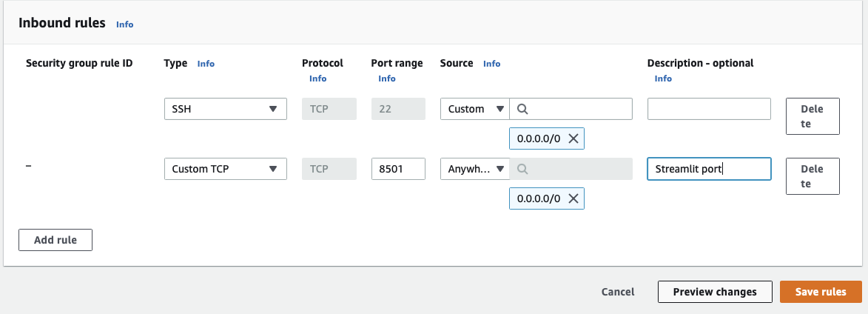Image resolution: width=868 pixels, height=314 pixels.
Task: Click Preview changes button
Action: coord(715,292)
